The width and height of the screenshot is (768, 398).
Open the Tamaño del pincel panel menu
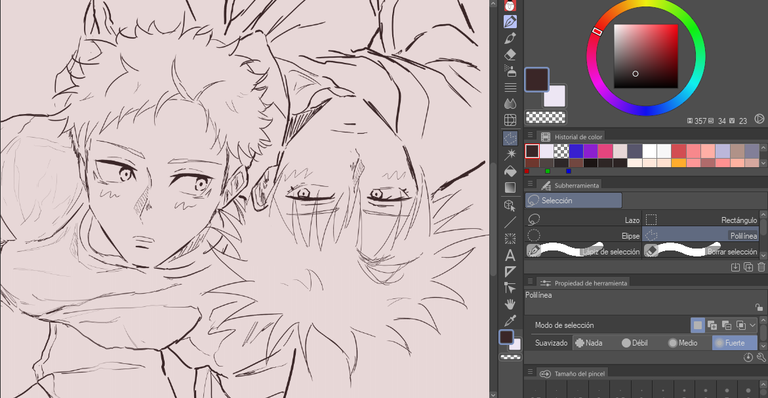click(x=530, y=373)
